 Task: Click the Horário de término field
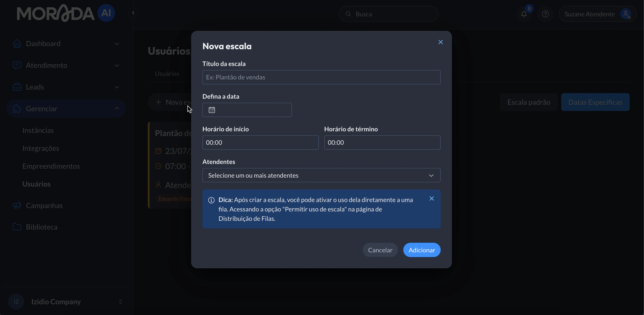[x=382, y=143]
